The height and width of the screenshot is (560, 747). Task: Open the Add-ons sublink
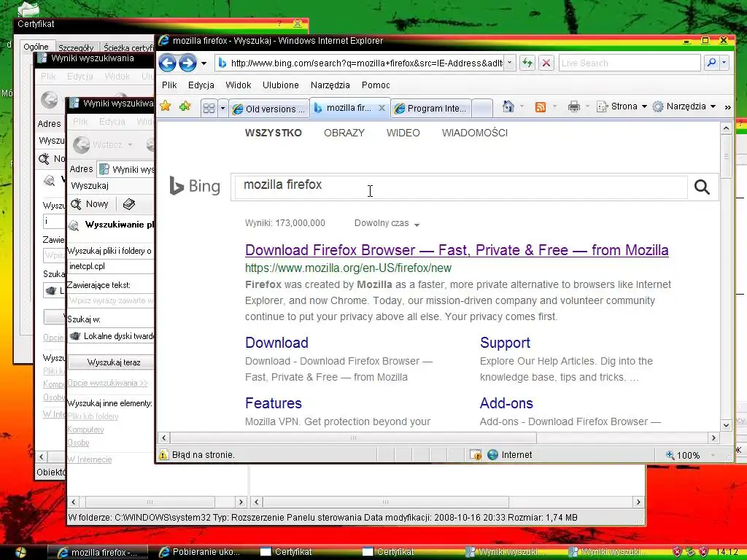(506, 402)
